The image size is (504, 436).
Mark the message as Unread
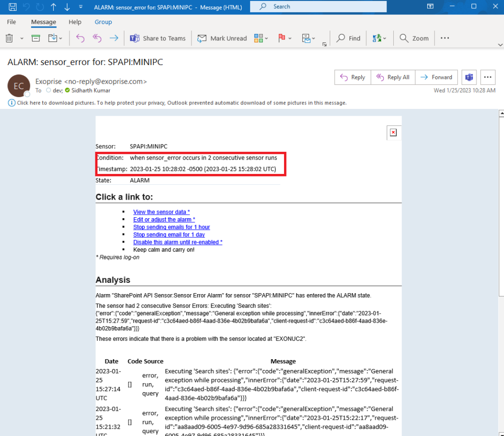tap(222, 38)
